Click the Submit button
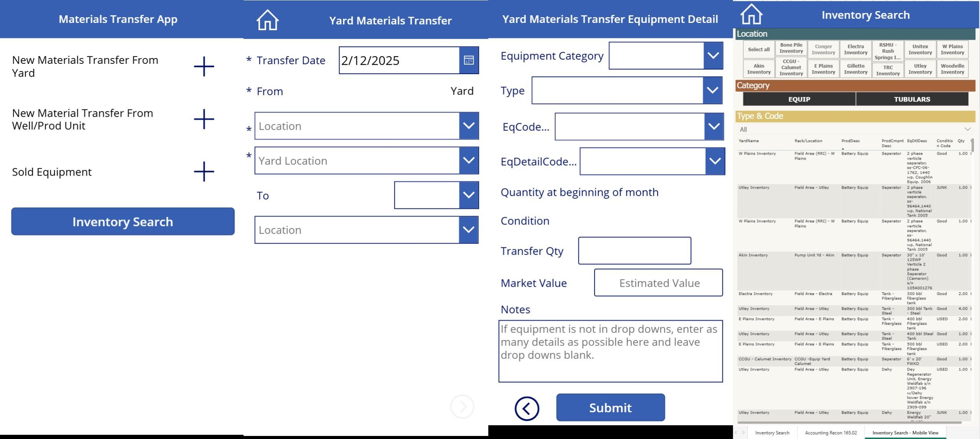Viewport: 980px width, 439px height. pos(610,408)
